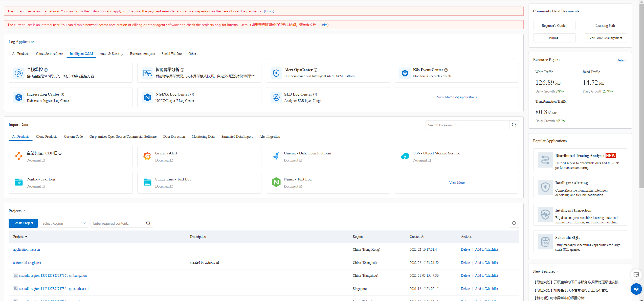This screenshot has height=301, width=644.
Task: Click the blue floating quick-menu grid icon
Action: click(x=636, y=289)
